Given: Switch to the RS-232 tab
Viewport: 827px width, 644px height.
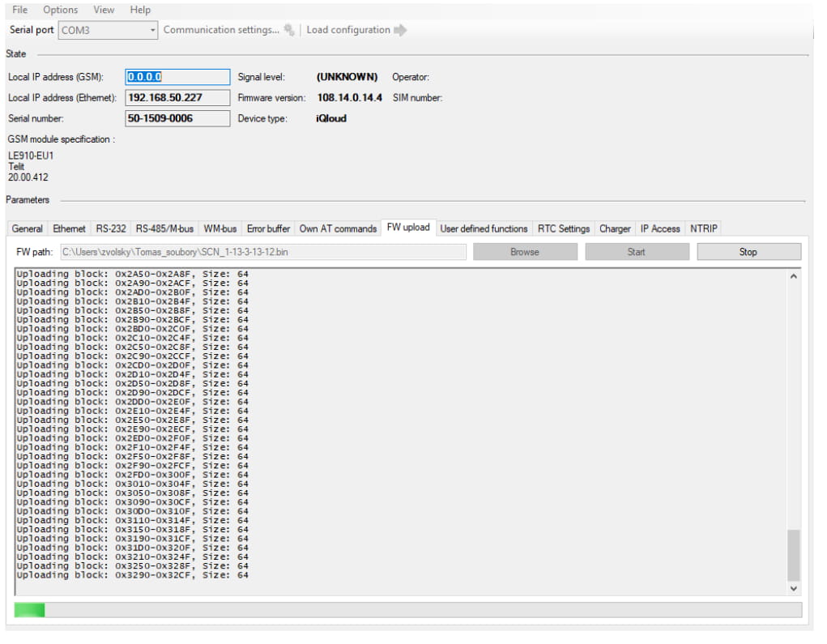Looking at the screenshot, I should pyautogui.click(x=111, y=228).
